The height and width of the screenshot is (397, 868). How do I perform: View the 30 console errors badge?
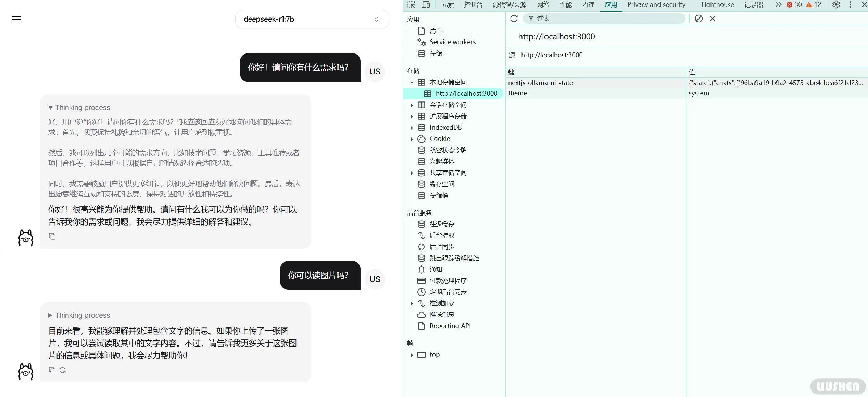[x=794, y=5]
